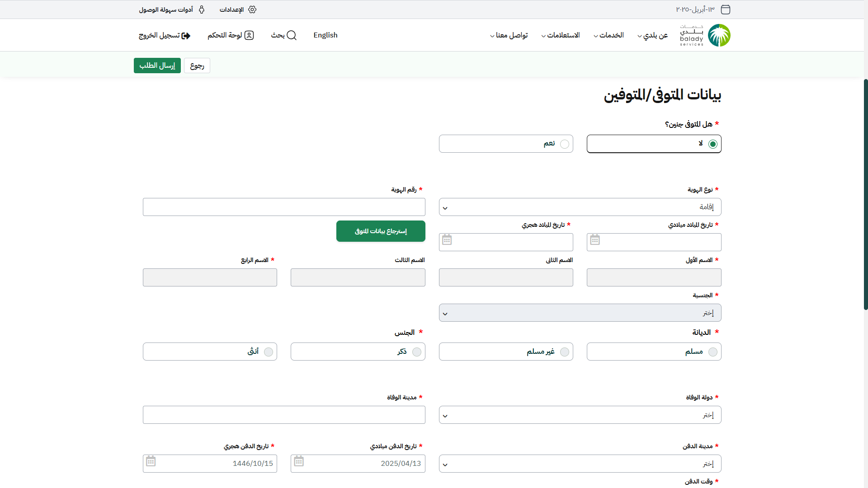Image resolution: width=868 pixels, height=488 pixels.
Task: Select 'نعم' for deceased is fetus
Action: tap(565, 144)
